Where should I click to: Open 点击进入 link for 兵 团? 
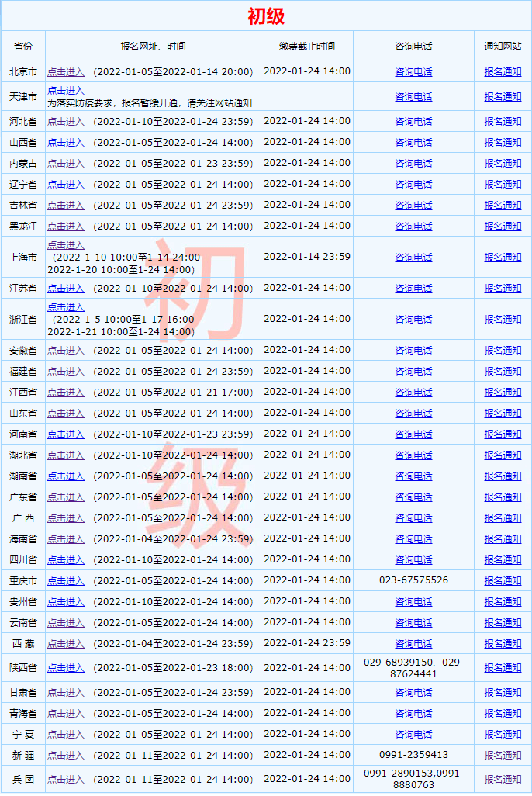(x=65, y=779)
